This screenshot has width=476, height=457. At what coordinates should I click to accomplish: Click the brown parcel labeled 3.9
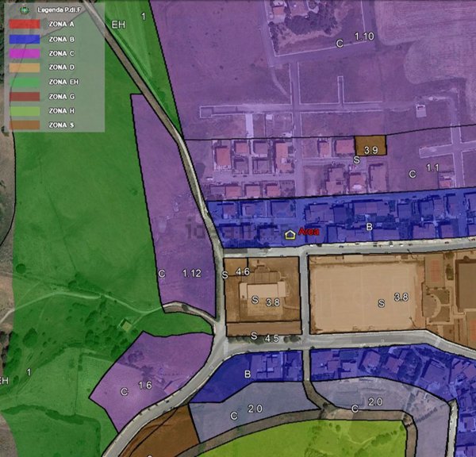(370, 146)
